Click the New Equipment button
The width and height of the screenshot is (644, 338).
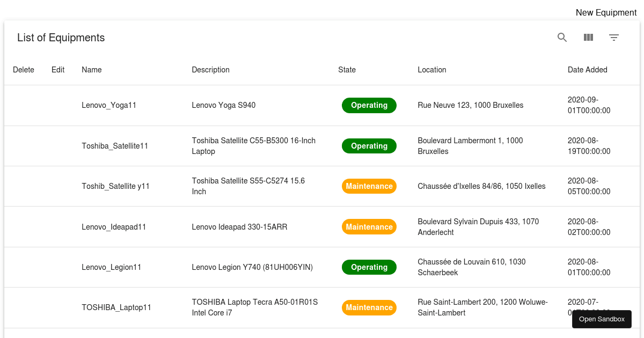click(606, 12)
